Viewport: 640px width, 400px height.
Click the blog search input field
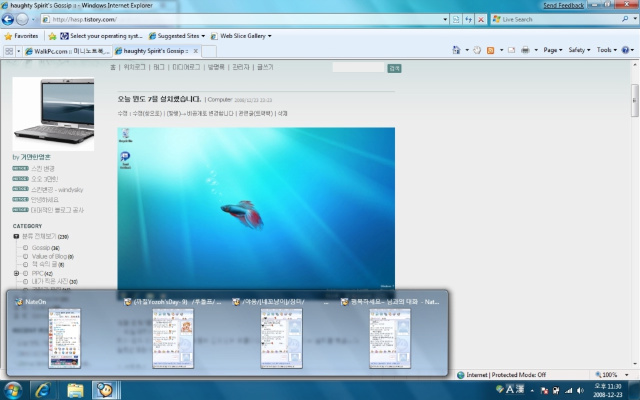coord(358,68)
